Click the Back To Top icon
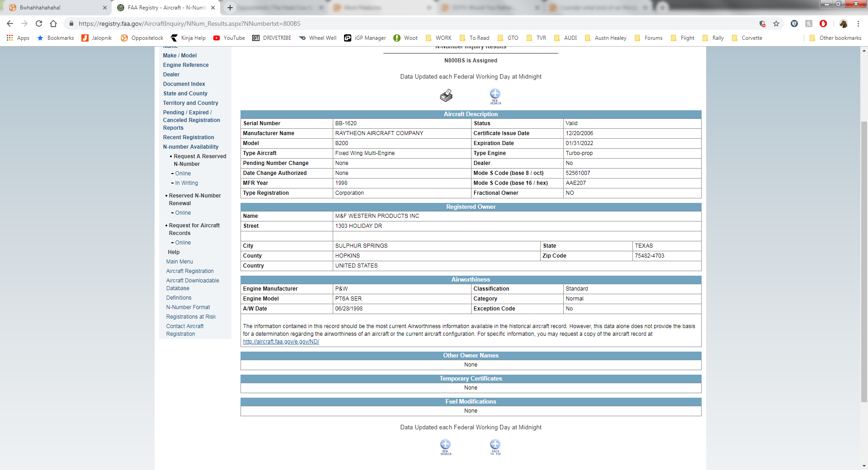The width and height of the screenshot is (868, 470). (x=495, y=447)
